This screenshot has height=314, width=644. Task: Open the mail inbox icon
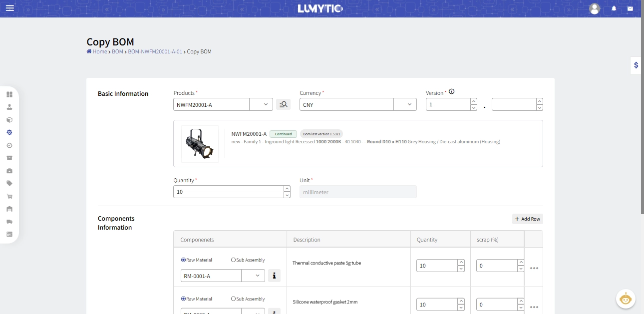coord(630,8)
